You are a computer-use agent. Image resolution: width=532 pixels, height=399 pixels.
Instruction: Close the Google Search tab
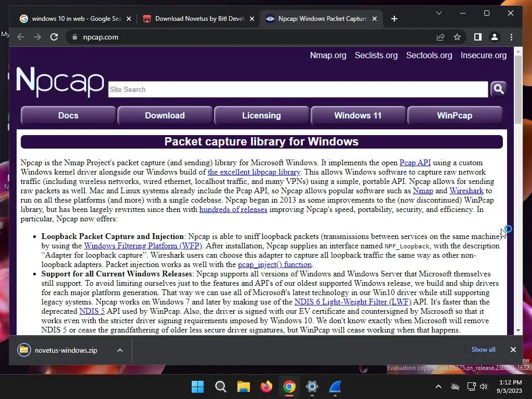[x=129, y=19]
